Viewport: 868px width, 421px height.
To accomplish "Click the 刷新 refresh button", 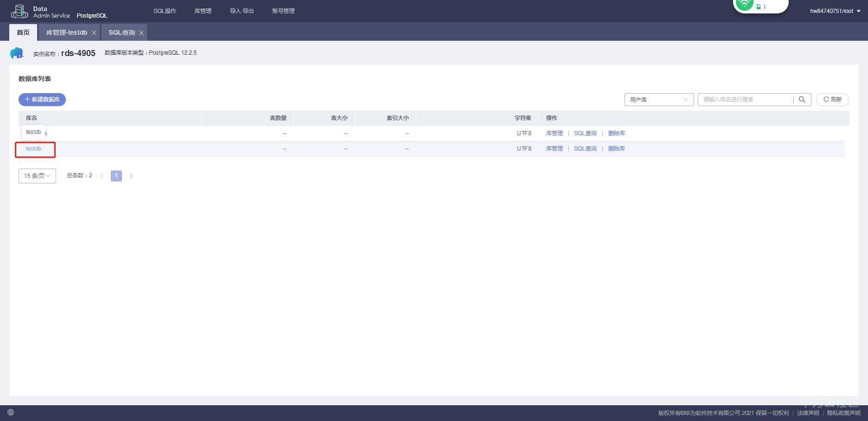I will tap(832, 100).
